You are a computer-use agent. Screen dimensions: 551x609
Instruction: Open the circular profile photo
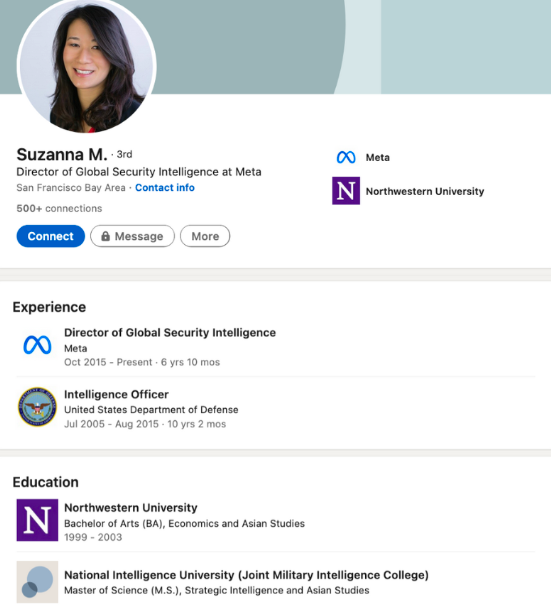(87, 65)
